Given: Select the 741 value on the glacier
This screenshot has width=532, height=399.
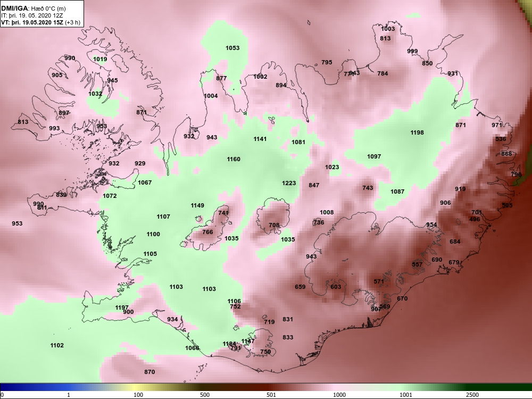Looking at the screenshot, I should point(223,213).
